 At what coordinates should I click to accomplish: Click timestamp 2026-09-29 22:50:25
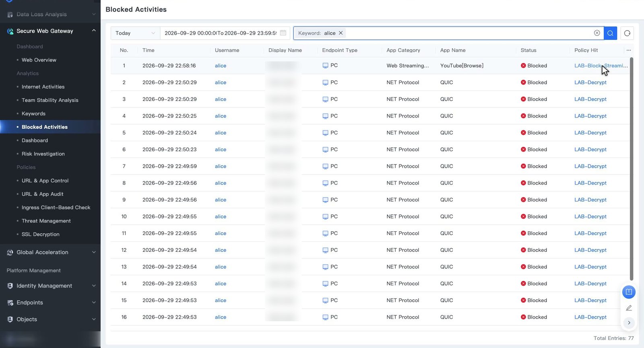point(169,116)
